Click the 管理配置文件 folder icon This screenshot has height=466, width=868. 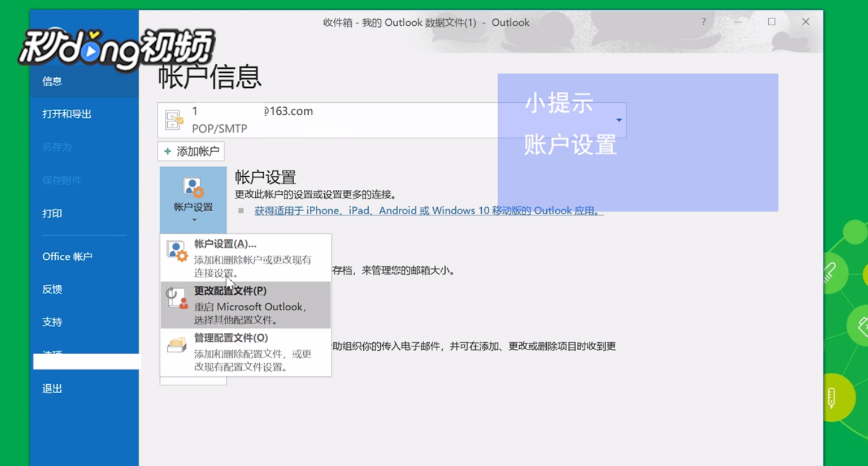pyautogui.click(x=177, y=345)
